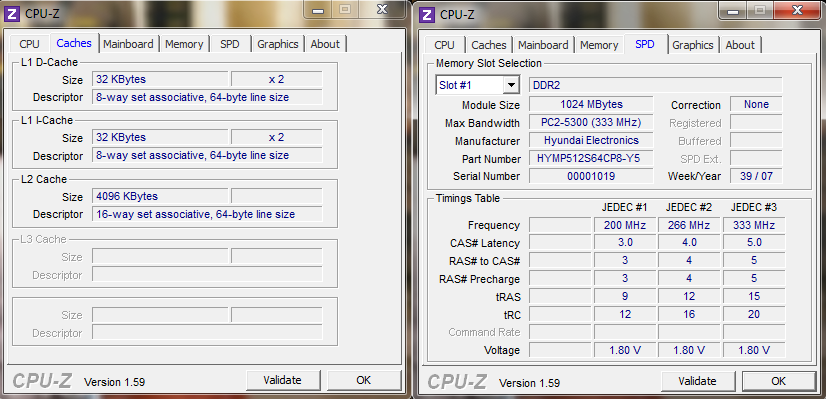Click the L2 Cache size 4096 KBytes
The height and width of the screenshot is (399, 826).
160,196
